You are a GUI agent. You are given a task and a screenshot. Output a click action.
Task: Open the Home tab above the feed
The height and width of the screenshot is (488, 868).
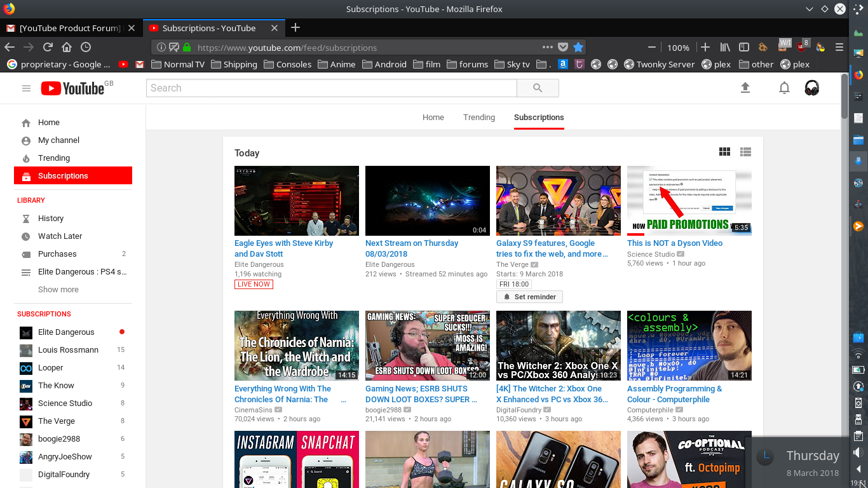(433, 118)
